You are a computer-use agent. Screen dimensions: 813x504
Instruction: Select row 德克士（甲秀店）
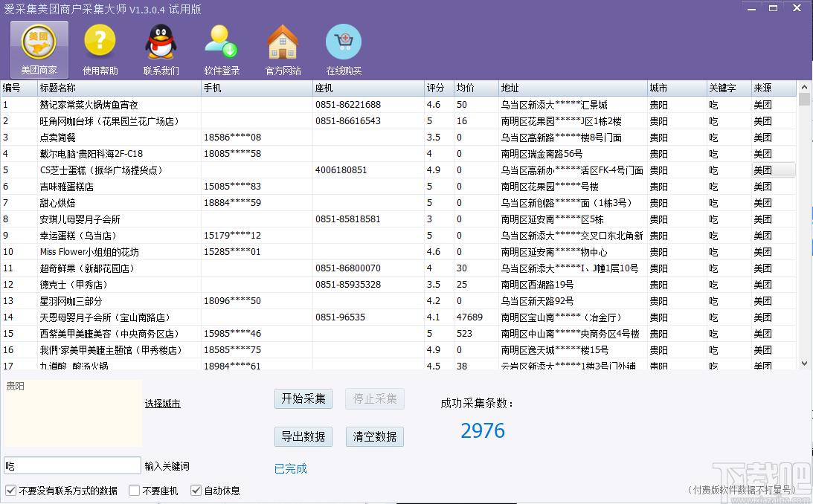tap(398, 285)
